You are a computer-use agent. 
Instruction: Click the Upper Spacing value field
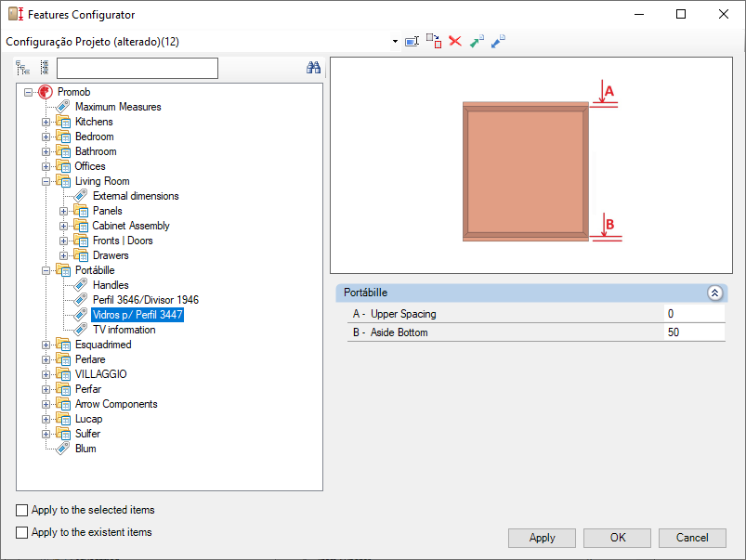click(x=693, y=314)
